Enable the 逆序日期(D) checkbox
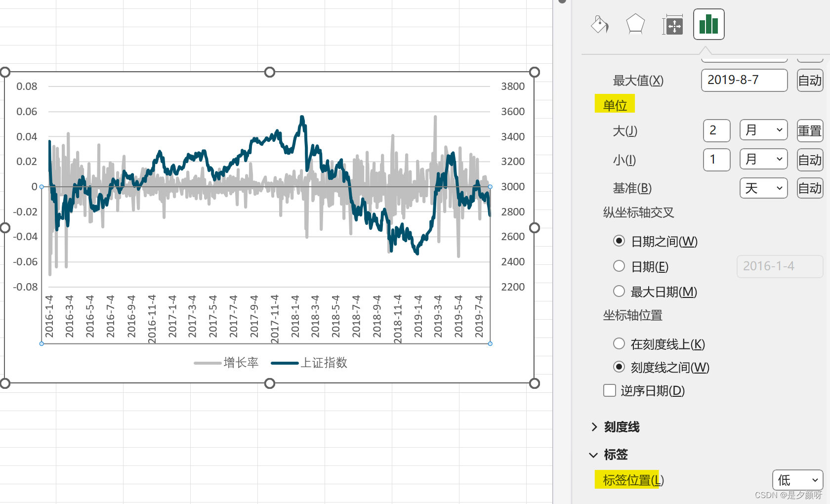The height and width of the screenshot is (504, 830). click(610, 391)
